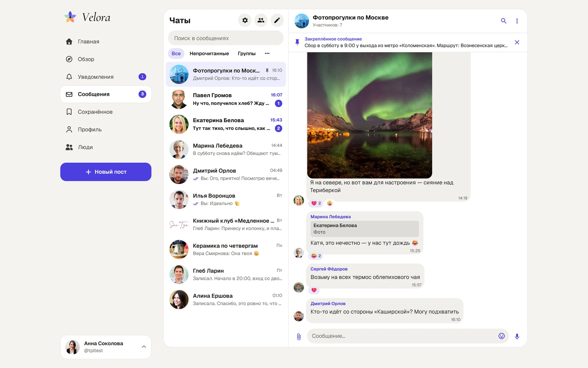Attach a file with paperclip icon
This screenshot has height=368, width=588.
click(299, 336)
